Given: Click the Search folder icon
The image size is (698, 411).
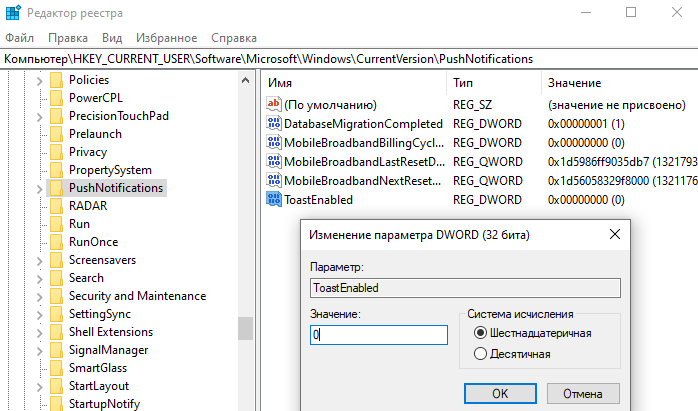Looking at the screenshot, I should point(57,278).
